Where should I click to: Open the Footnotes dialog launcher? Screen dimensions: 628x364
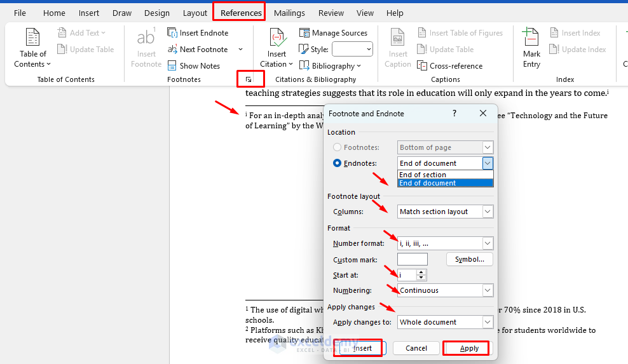(x=249, y=79)
